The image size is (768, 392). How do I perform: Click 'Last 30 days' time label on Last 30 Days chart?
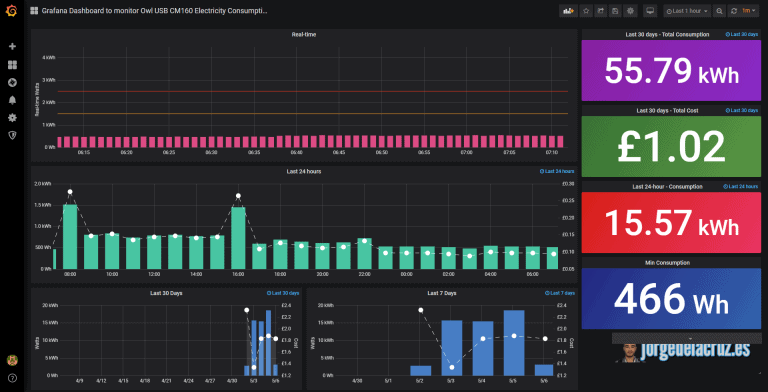pos(283,293)
